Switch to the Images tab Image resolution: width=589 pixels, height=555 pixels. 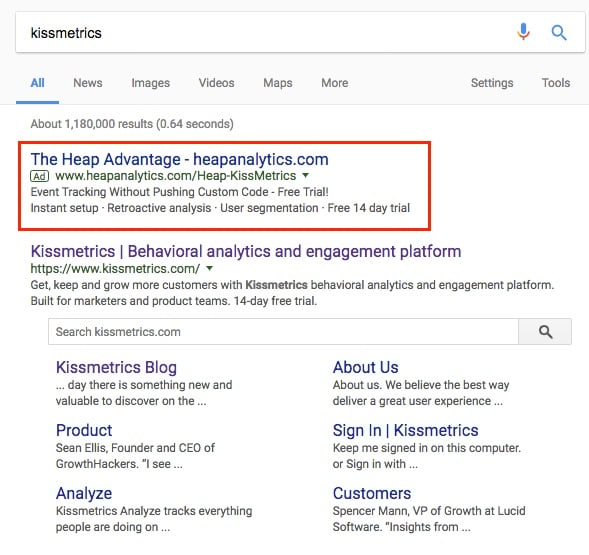coord(150,83)
